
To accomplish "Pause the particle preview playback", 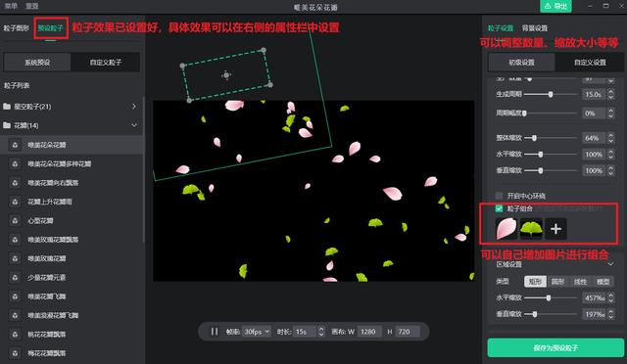I will (x=215, y=332).
